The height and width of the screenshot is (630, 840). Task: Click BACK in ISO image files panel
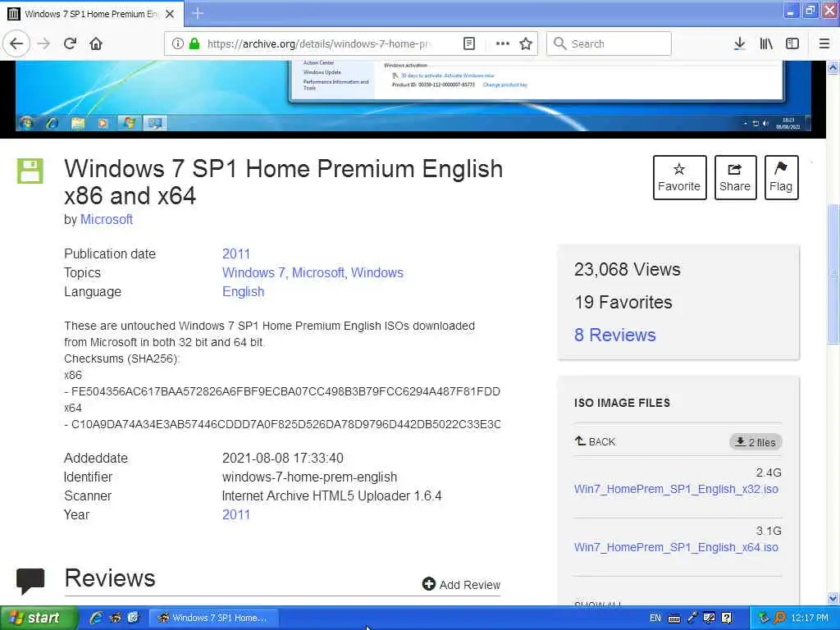pos(596,441)
